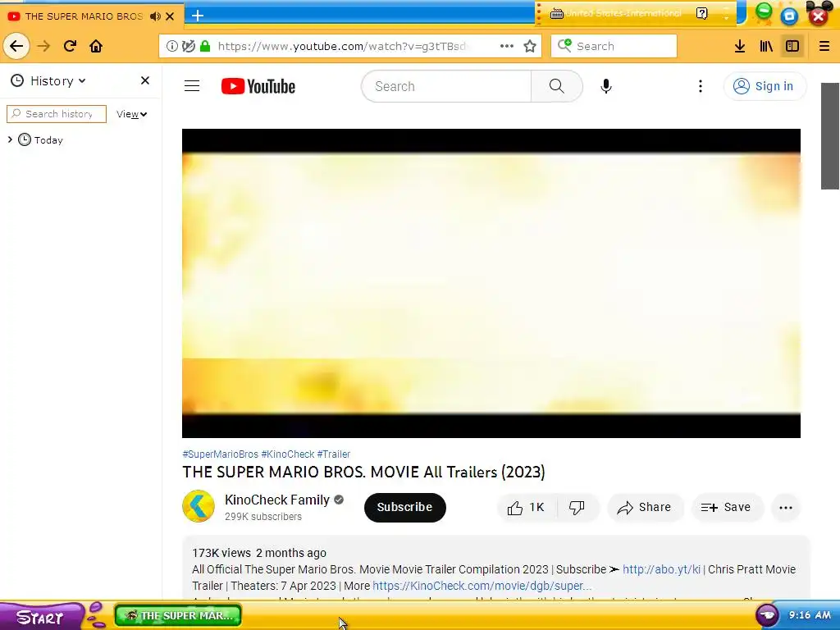
Task: Close the Super Mario Bros tab
Action: (170, 16)
